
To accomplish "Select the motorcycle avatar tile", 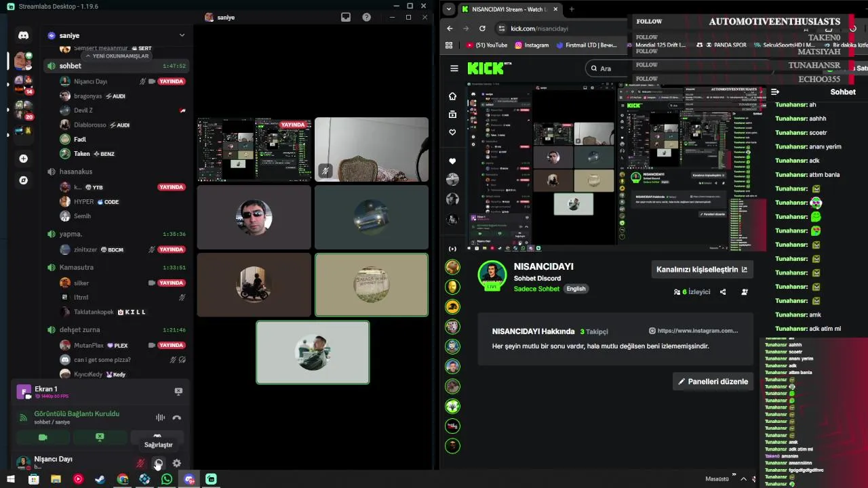I will pyautogui.click(x=254, y=285).
